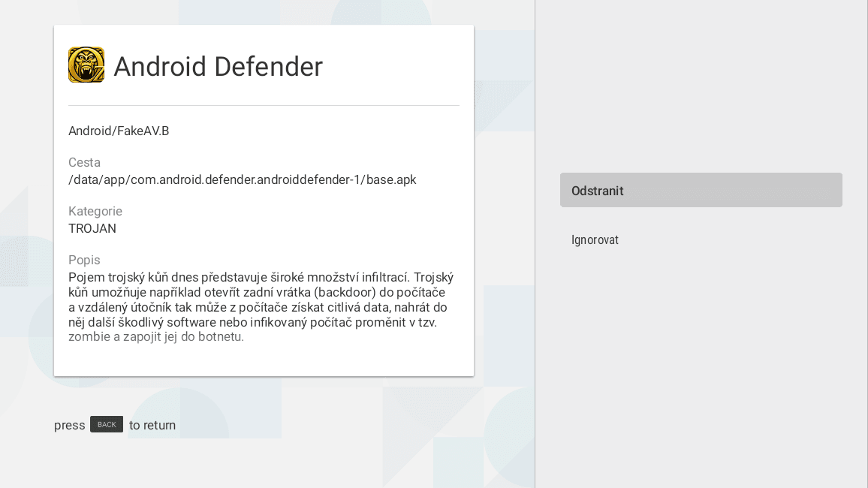Select the Android/FakeAV.B threat name

[x=118, y=131]
